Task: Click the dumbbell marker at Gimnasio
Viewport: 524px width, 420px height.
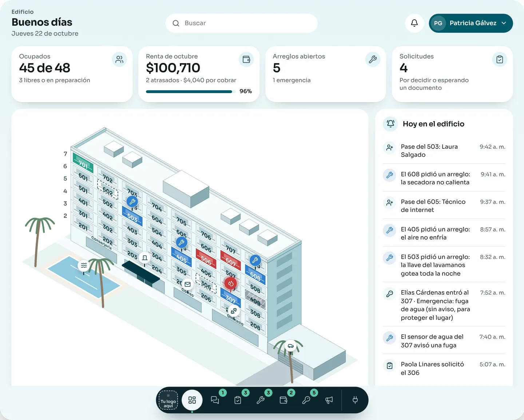Action: click(x=234, y=311)
